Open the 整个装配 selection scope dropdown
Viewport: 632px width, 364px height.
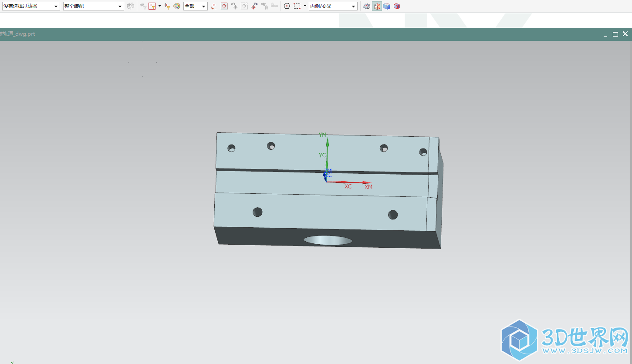93,6
